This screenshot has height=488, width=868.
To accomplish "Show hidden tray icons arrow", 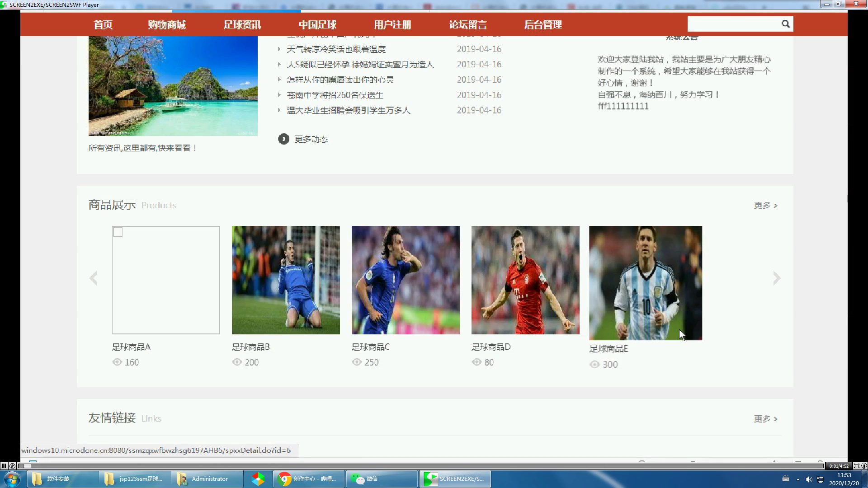I will click(798, 479).
